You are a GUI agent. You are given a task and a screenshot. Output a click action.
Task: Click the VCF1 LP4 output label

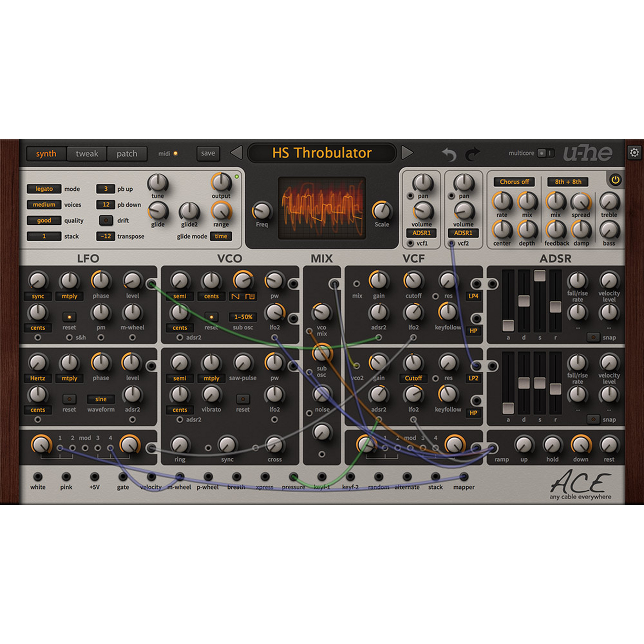473,296
